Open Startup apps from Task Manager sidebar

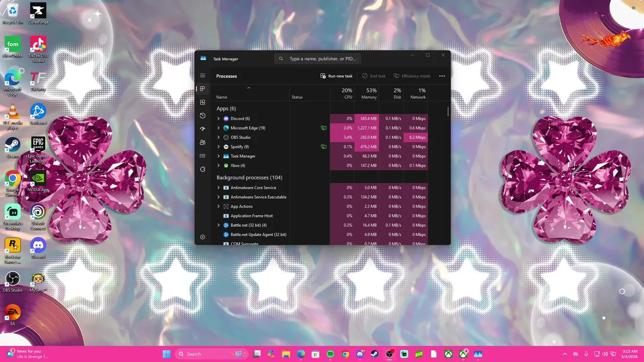(203, 129)
